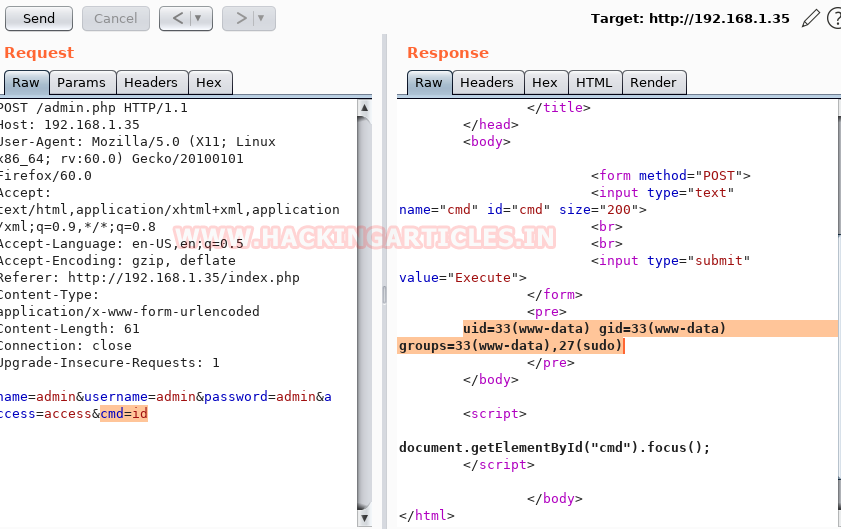This screenshot has width=841, height=529.
Task: Click the Response heading
Action: [448, 53]
